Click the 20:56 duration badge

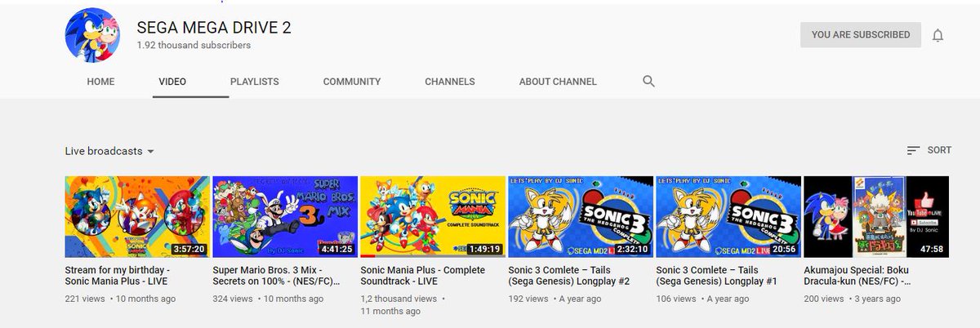782,248
